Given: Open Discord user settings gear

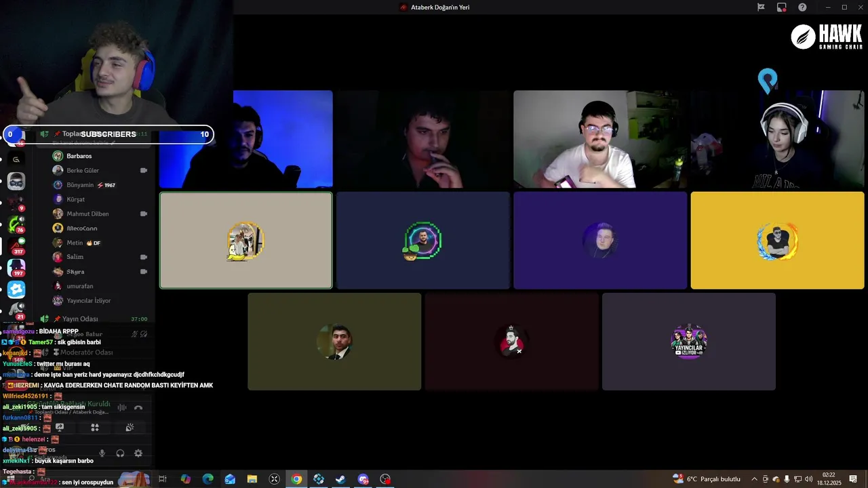Looking at the screenshot, I should click(138, 453).
